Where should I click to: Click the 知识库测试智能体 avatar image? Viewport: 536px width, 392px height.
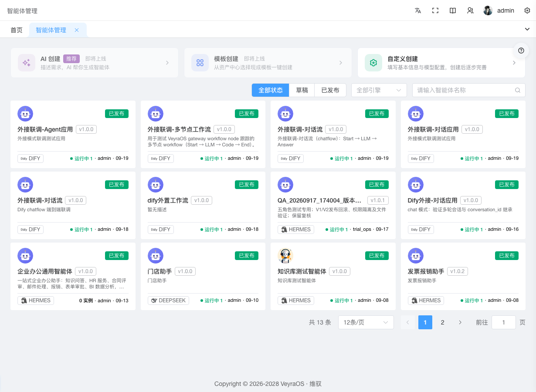click(285, 256)
